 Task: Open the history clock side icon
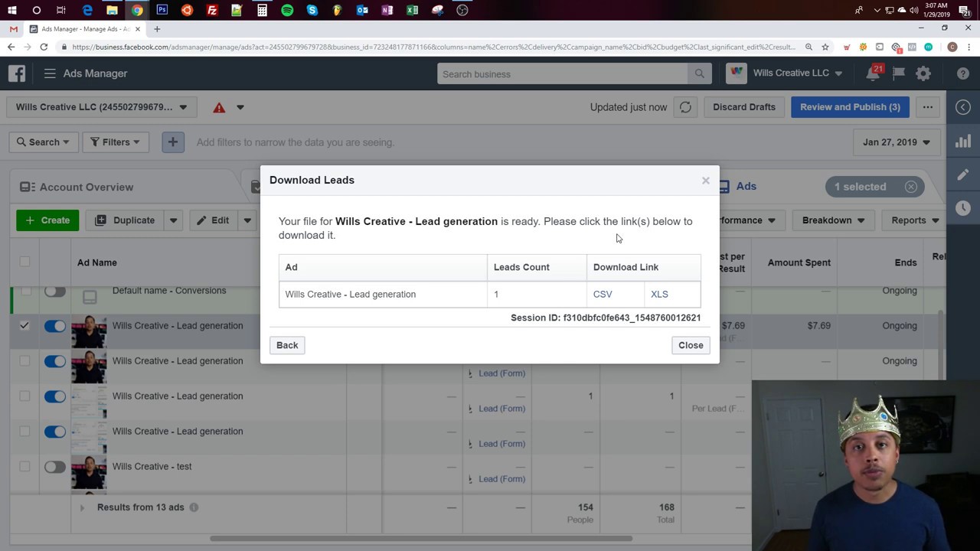point(963,208)
